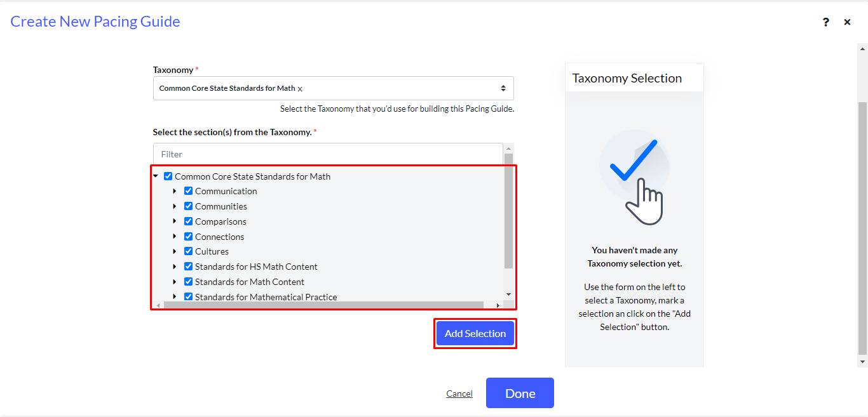Viewport: 868px width, 417px height.
Task: Click the page scrollbar up arrow
Action: pos(862,48)
